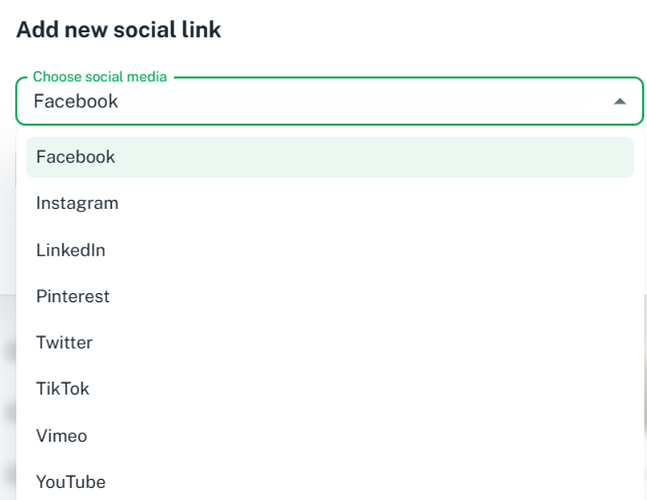Click the selected Facebook value in field

76,101
